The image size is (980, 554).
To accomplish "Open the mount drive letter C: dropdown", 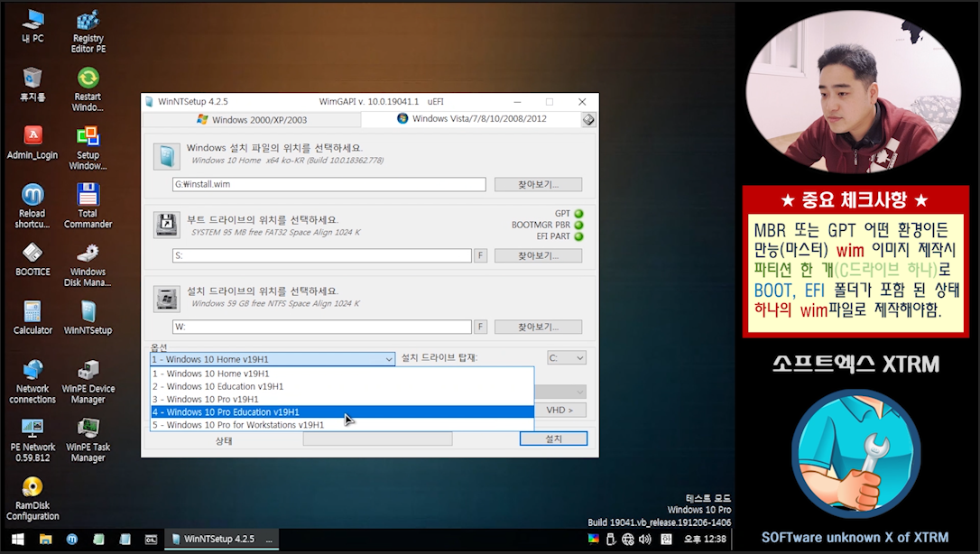I will tap(566, 358).
